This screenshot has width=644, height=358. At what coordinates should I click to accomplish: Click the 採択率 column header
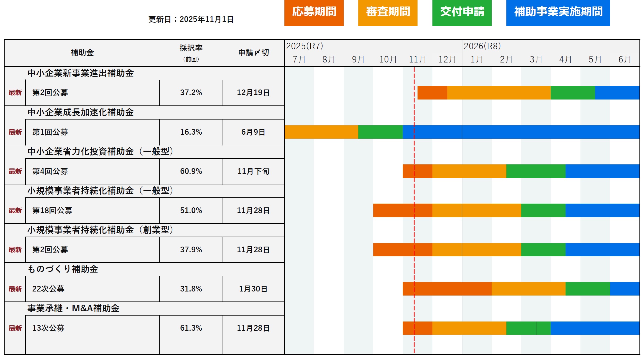(191, 48)
